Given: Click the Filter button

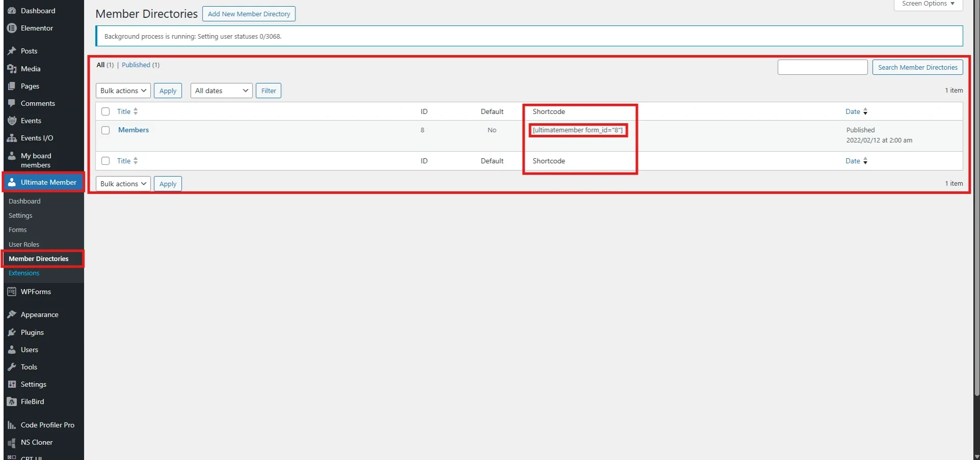Looking at the screenshot, I should click(268, 91).
